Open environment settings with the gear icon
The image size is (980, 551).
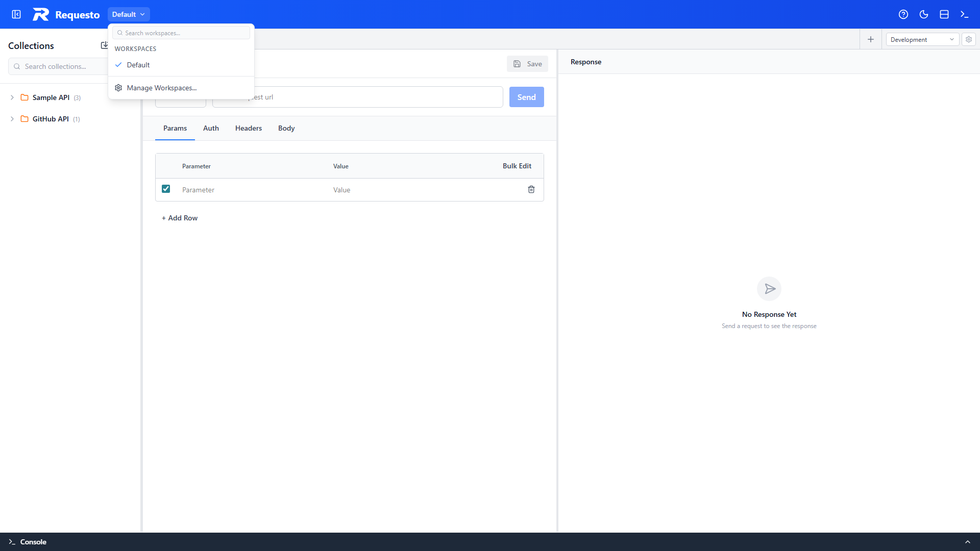tap(969, 39)
